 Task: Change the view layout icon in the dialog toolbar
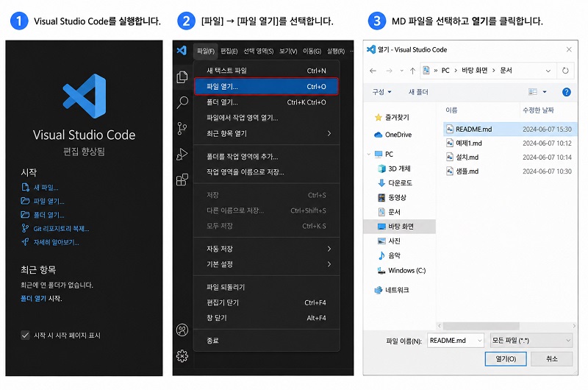[x=532, y=92]
